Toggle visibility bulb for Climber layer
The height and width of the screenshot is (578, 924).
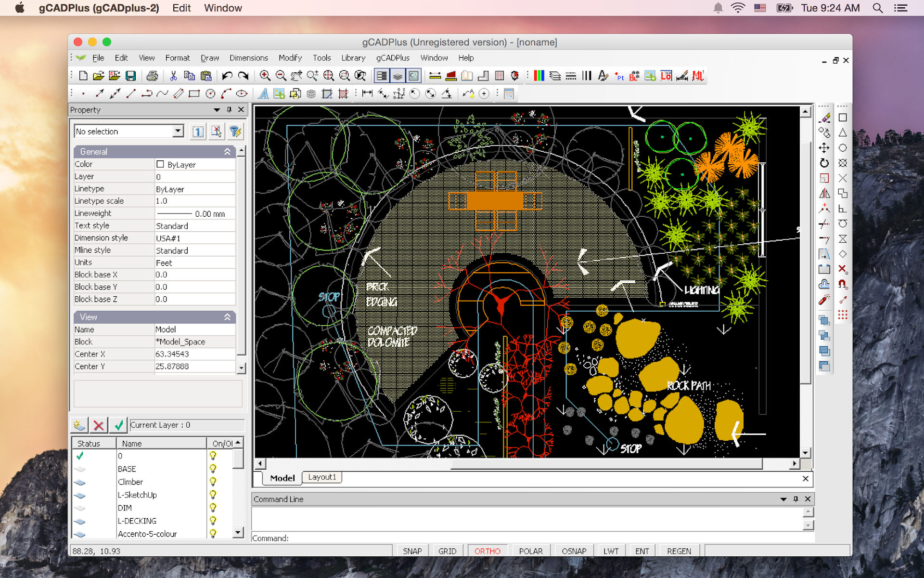click(x=213, y=482)
